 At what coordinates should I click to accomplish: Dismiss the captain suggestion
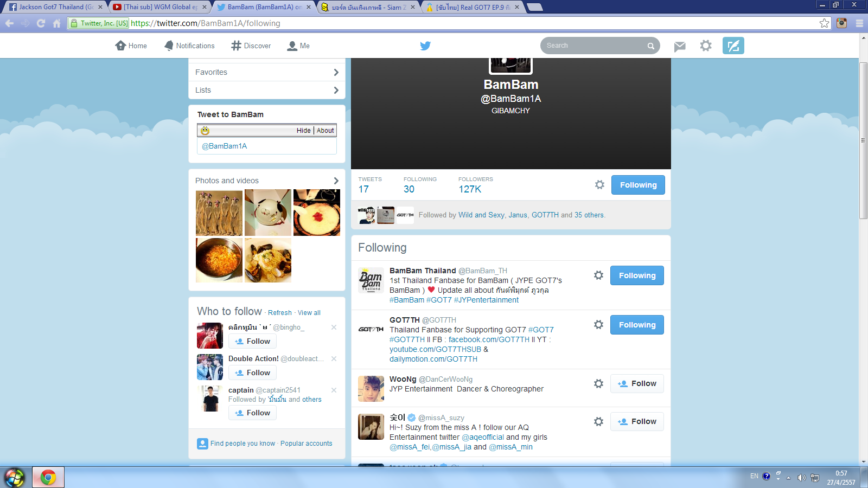tap(334, 390)
